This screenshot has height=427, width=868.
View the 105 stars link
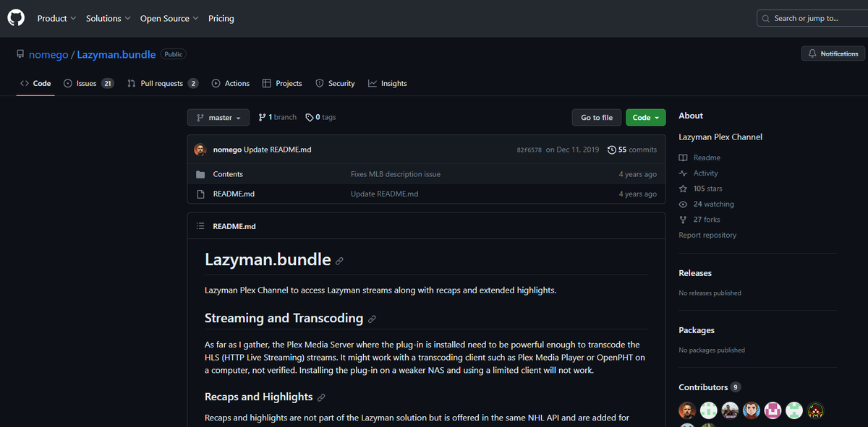point(700,189)
